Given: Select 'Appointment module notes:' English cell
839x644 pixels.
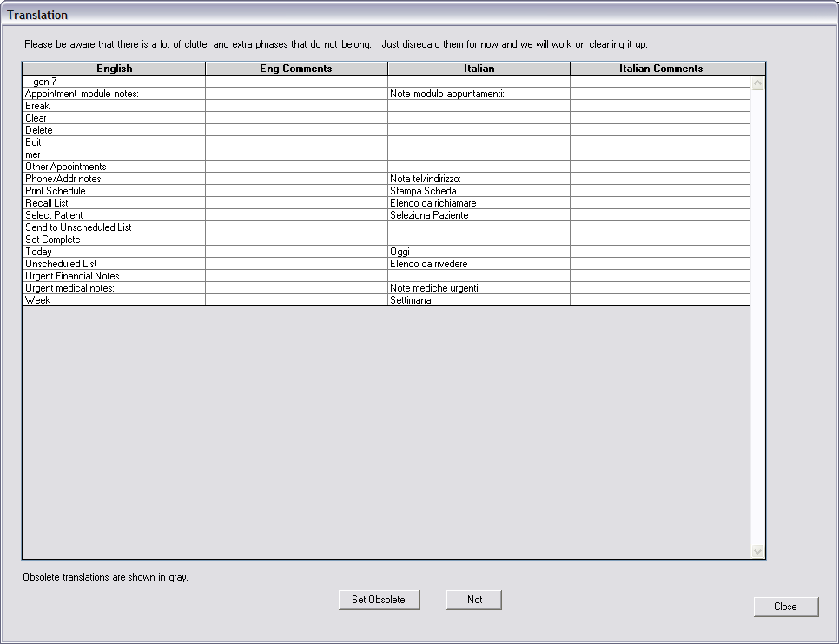Looking at the screenshot, I should click(x=114, y=94).
